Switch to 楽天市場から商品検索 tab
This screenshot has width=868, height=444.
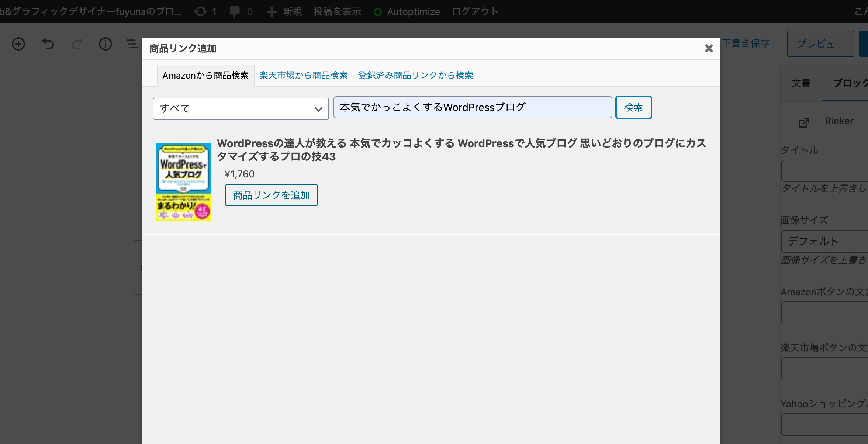(304, 75)
